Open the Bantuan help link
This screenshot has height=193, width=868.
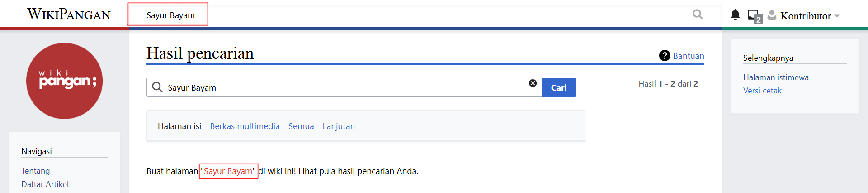(689, 56)
